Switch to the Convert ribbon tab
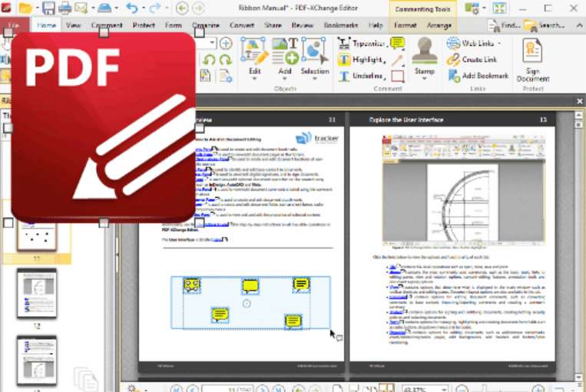This screenshot has height=392, width=586. point(242,25)
